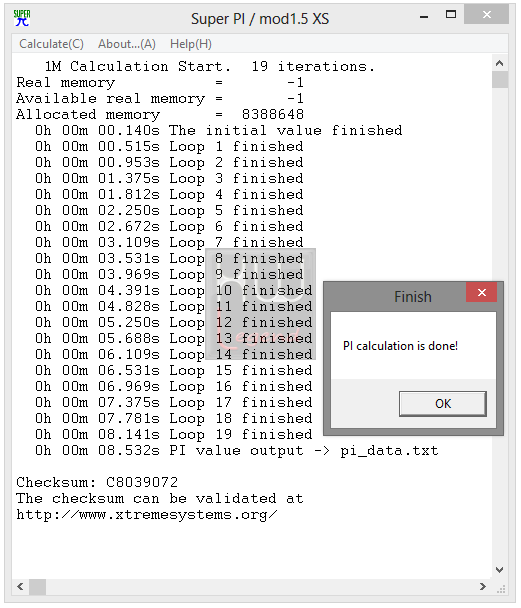This screenshot has width=521, height=608.
Task: Maximize the Super PI window
Action: [451, 15]
